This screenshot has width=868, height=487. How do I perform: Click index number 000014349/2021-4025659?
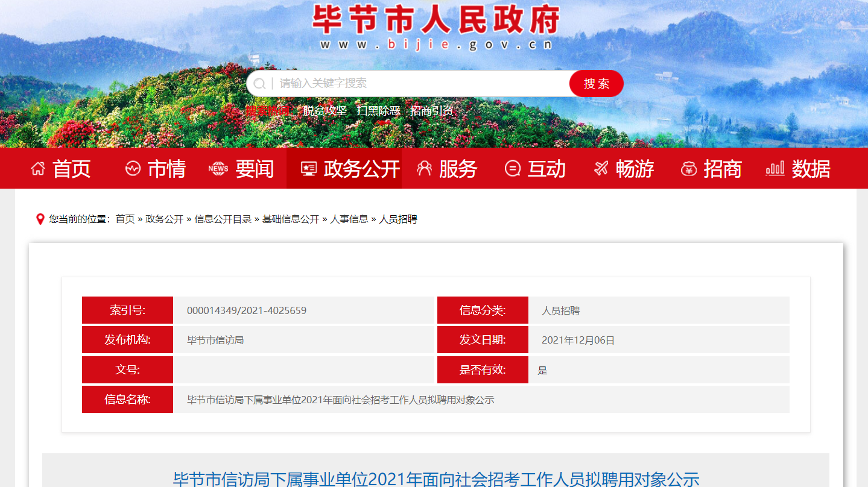(x=247, y=310)
